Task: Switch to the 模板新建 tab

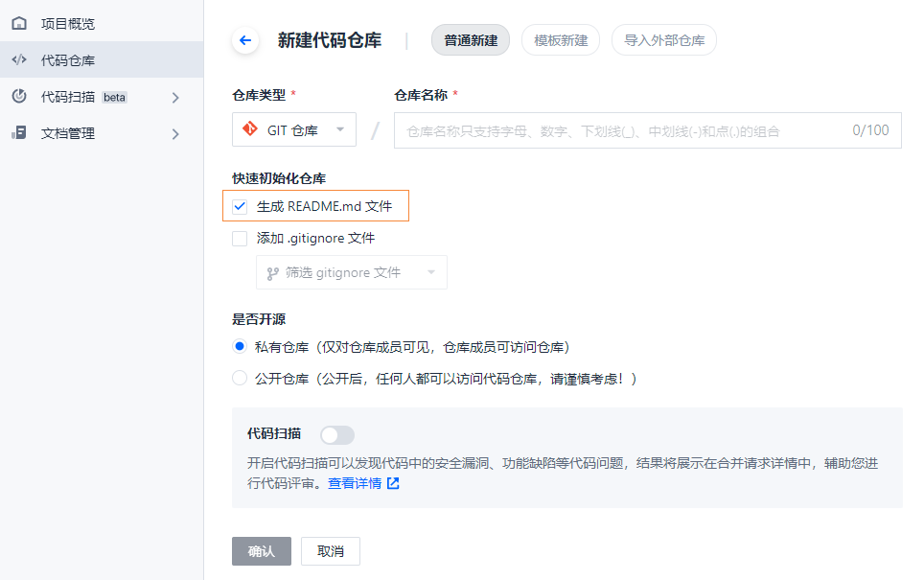Action: pyautogui.click(x=561, y=40)
